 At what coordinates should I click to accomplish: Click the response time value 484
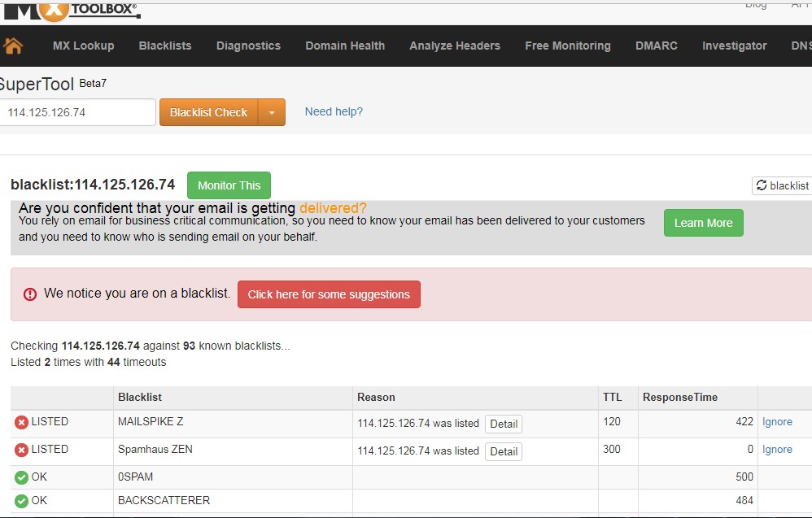pyautogui.click(x=744, y=500)
